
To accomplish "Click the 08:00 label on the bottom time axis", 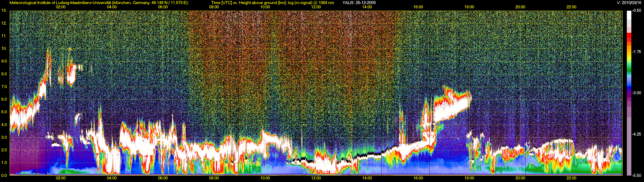I will (214, 178).
